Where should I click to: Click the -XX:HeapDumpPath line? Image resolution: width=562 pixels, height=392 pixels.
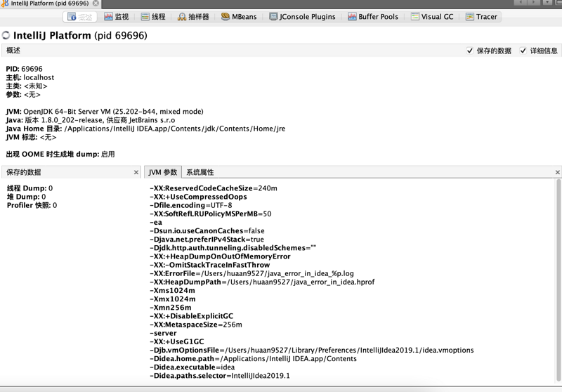[262, 282]
